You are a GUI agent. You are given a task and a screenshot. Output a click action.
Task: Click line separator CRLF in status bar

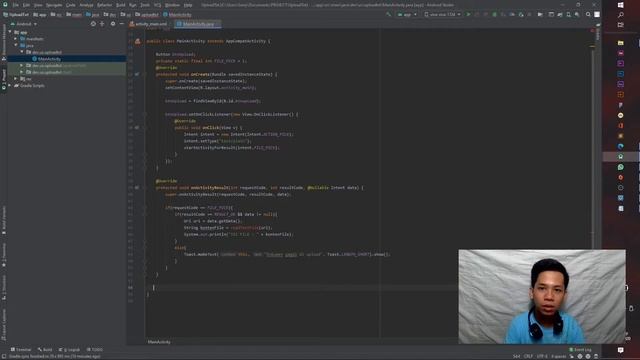click(x=528, y=356)
